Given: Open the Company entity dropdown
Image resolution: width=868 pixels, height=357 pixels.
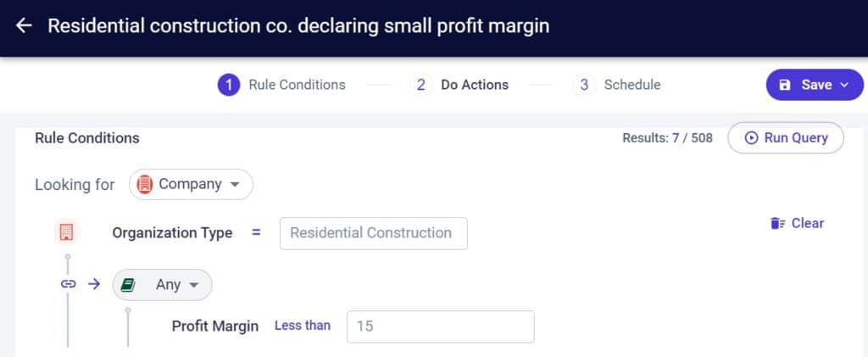Looking at the screenshot, I should (191, 184).
